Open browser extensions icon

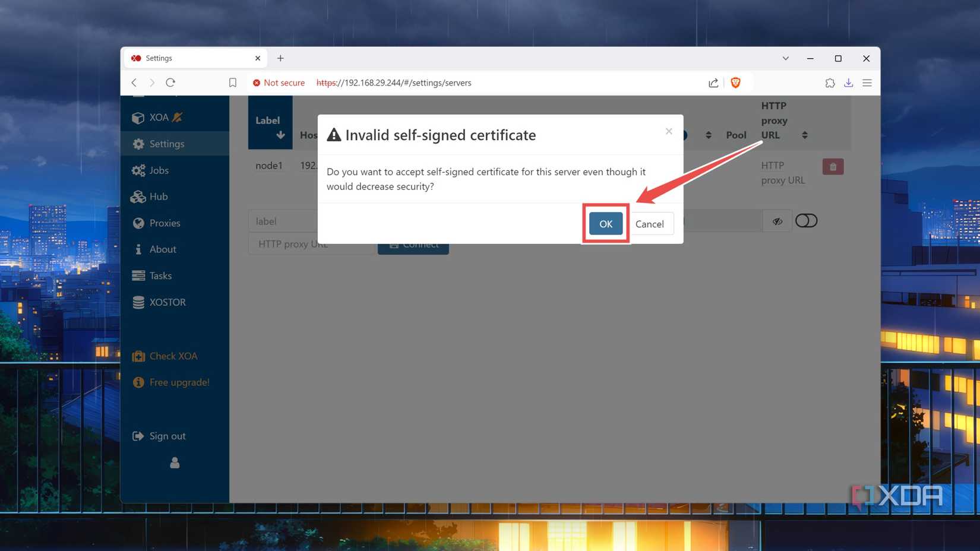pos(830,83)
